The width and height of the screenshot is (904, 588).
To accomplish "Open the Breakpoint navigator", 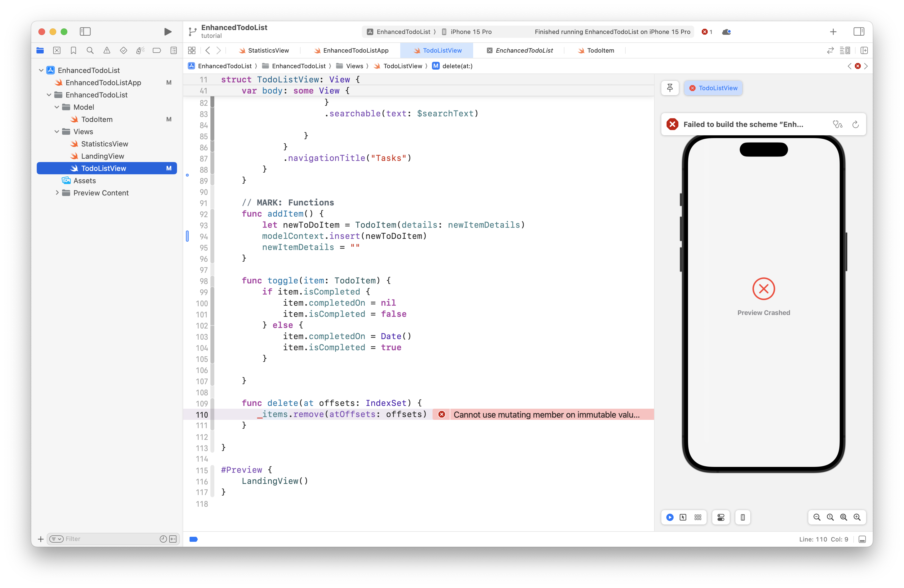I will (157, 50).
